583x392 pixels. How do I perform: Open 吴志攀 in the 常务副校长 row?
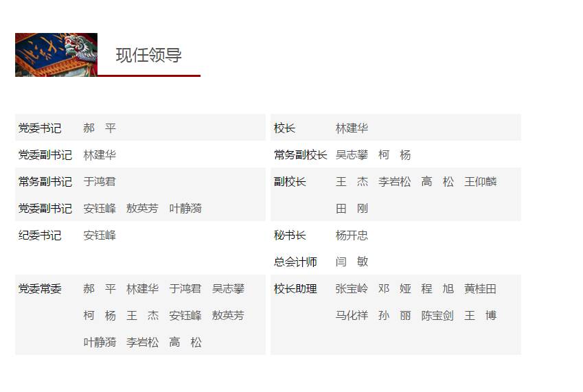[x=352, y=155]
